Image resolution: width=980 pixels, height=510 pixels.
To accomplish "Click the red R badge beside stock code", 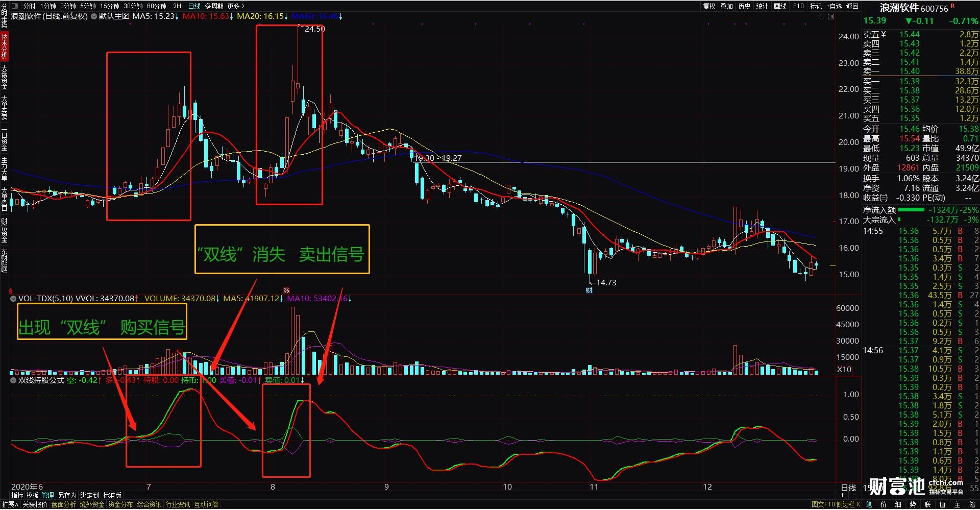I will [952, 6].
